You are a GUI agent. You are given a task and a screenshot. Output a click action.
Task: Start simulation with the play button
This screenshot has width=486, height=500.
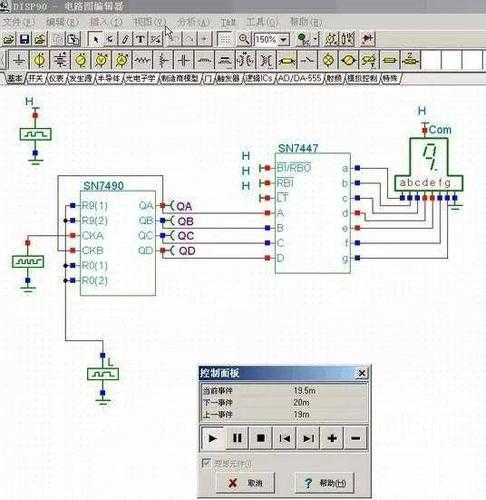(x=212, y=438)
